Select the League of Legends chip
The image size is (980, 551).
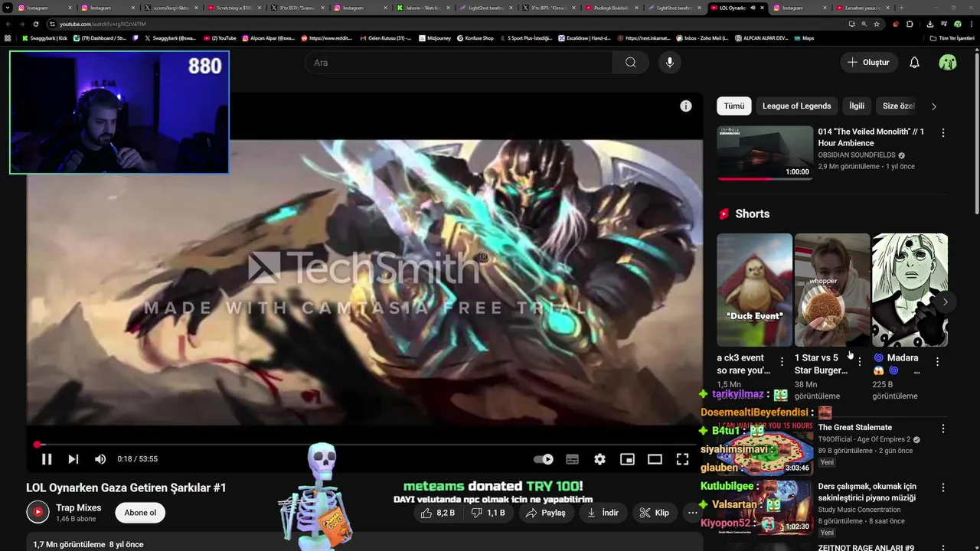[x=796, y=106]
